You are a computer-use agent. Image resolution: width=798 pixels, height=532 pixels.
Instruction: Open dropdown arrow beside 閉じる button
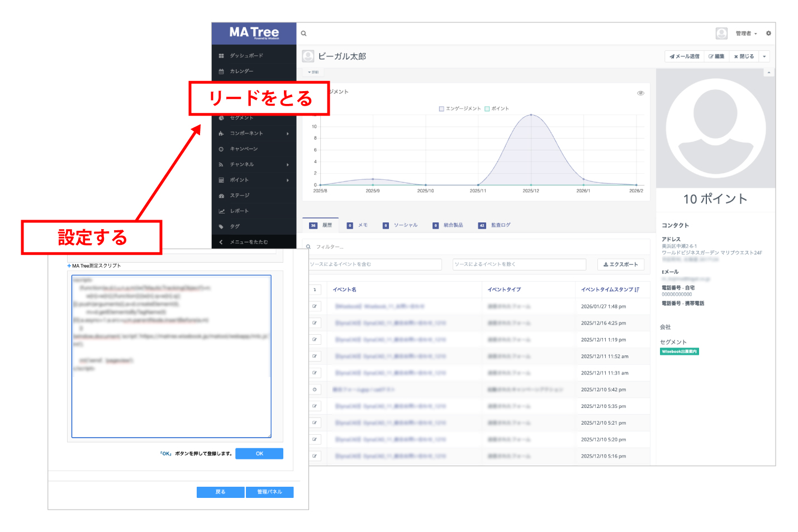764,56
